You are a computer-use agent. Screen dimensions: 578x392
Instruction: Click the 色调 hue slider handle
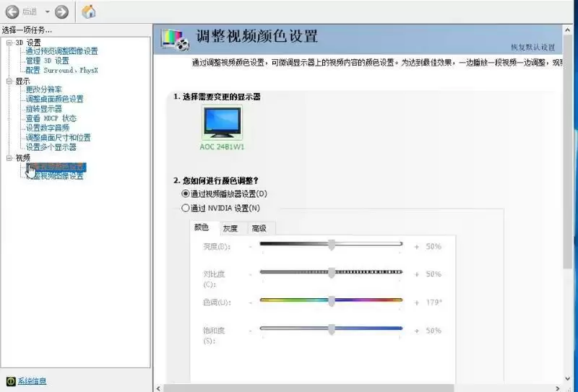point(332,301)
